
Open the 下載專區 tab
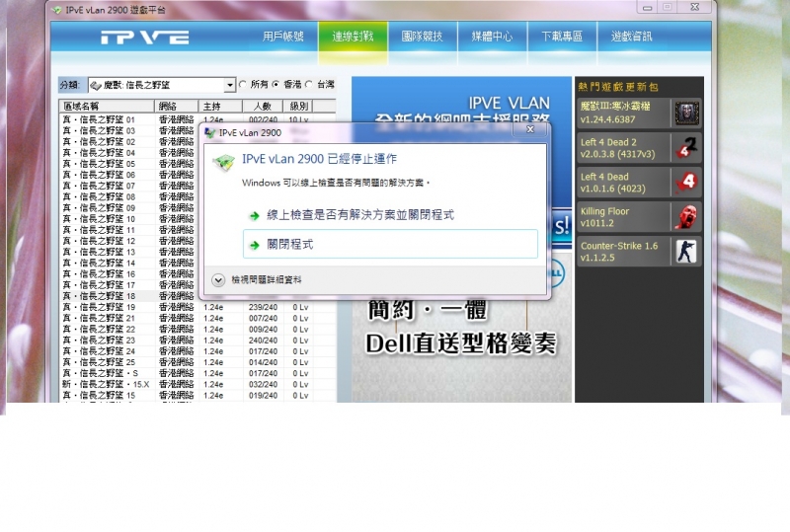pos(562,37)
